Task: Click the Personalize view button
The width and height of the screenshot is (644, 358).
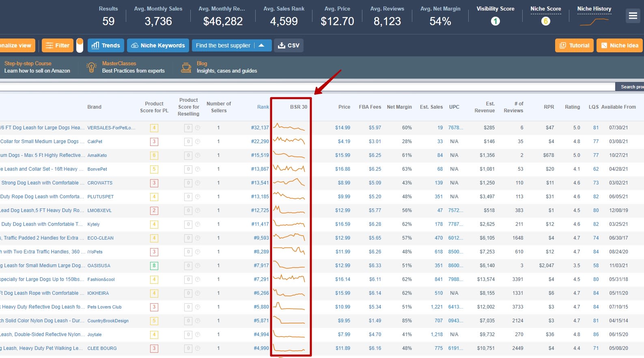Action: pyautogui.click(x=17, y=45)
